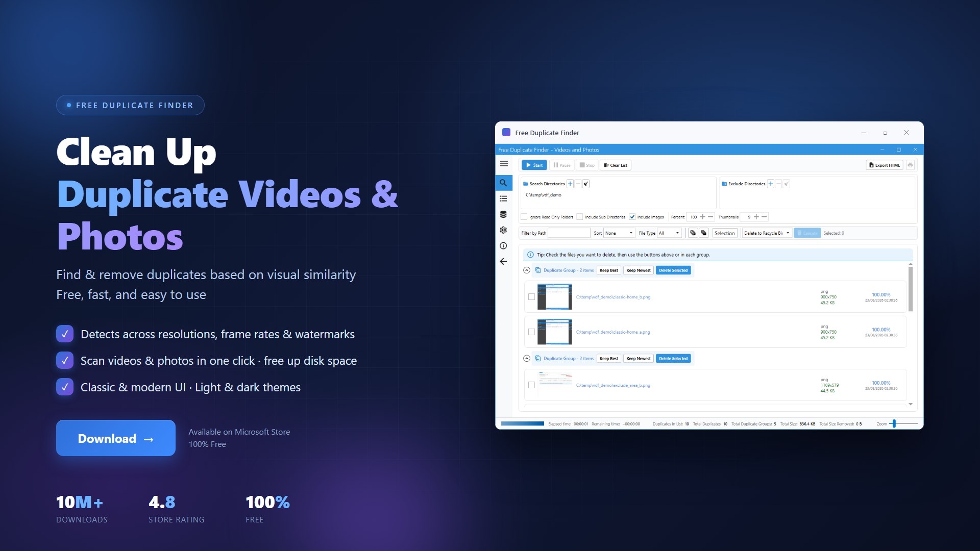980x551 pixels.
Task: Add an exclude directory with plus icon
Action: click(771, 184)
